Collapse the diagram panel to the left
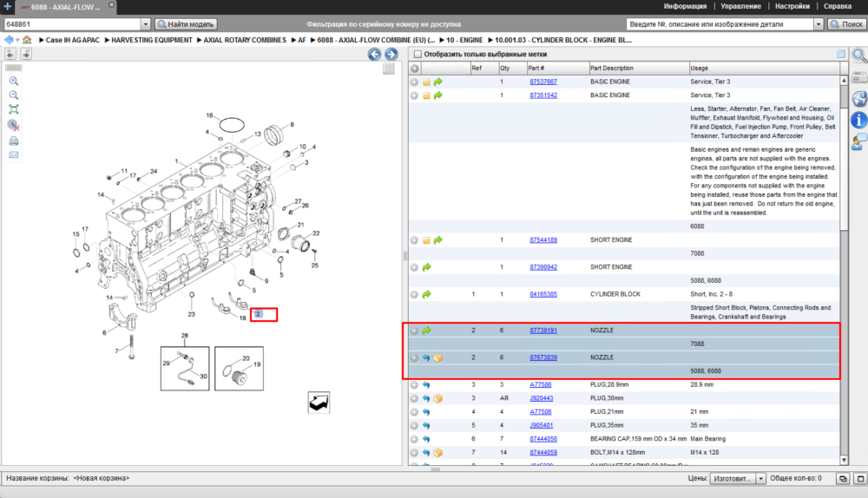This screenshot has width=868, height=498. (x=10, y=54)
